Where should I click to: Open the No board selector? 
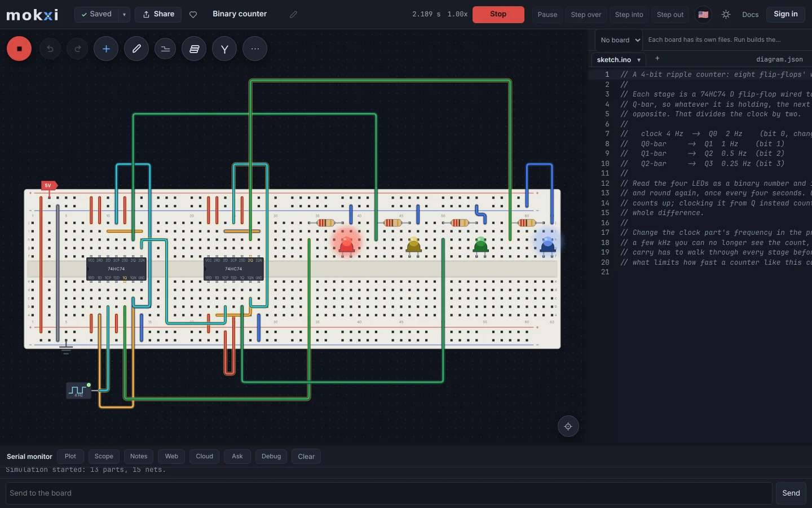click(619, 40)
